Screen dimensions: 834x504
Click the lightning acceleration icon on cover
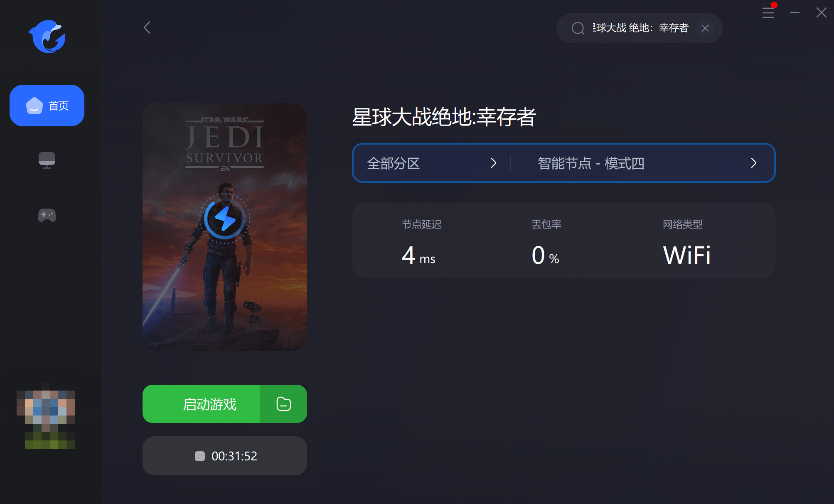click(225, 219)
